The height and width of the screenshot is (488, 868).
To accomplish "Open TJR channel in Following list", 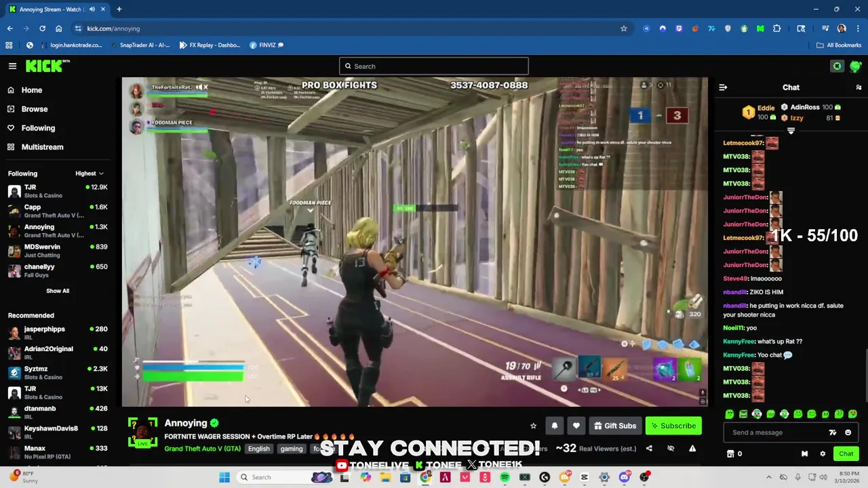I will click(58, 191).
